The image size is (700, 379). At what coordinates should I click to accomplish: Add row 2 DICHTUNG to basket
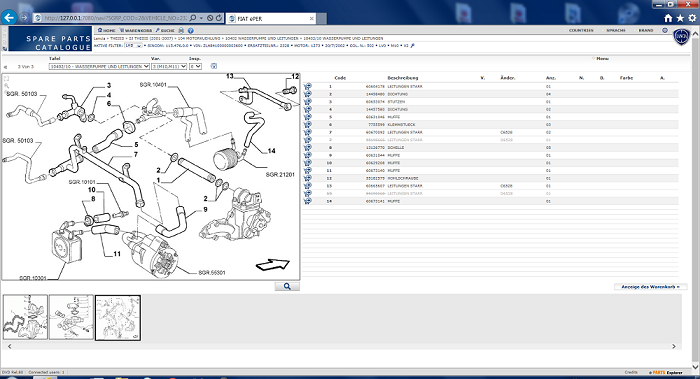point(308,94)
